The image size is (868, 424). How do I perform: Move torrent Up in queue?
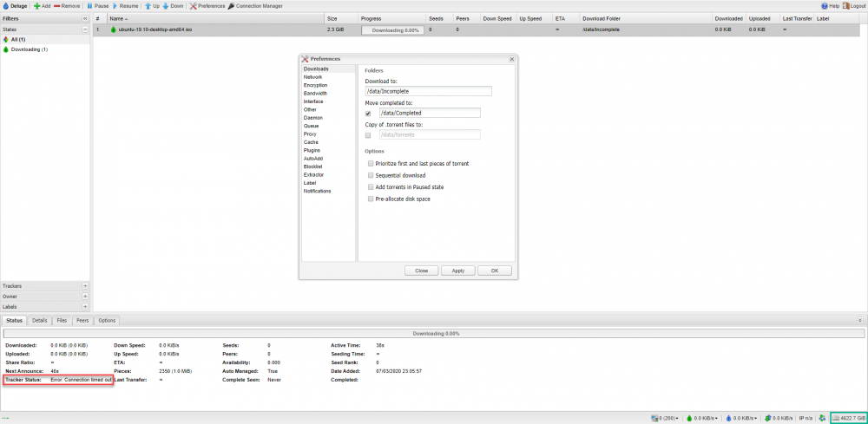pyautogui.click(x=152, y=5)
